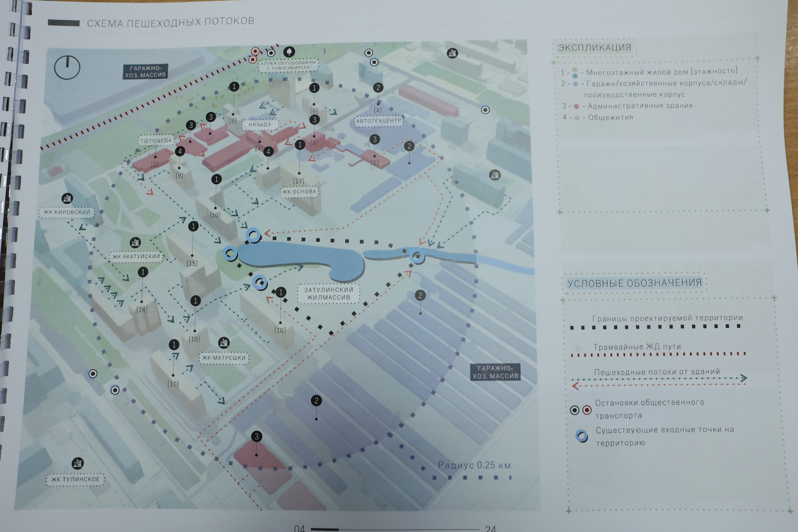Click the АВТОТЕХЦЕНТР label

point(379,121)
